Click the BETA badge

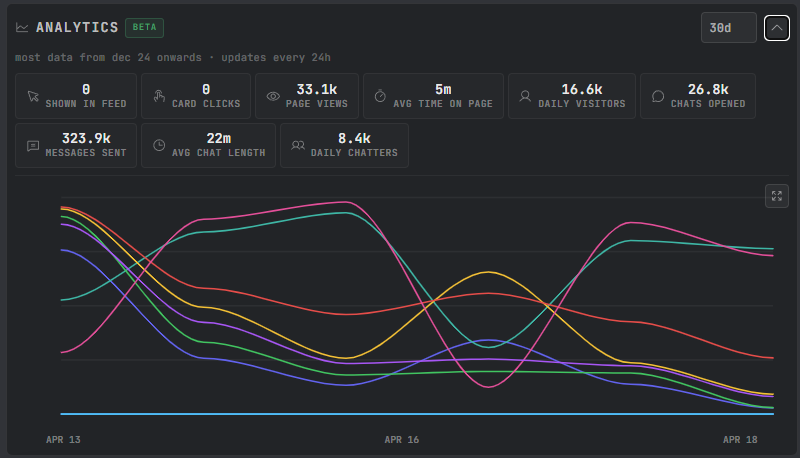144,28
